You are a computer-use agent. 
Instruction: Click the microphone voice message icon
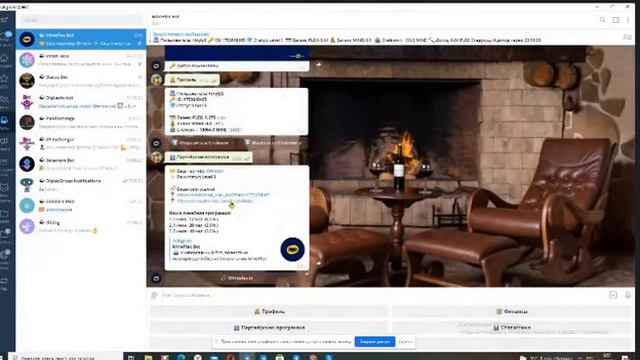[x=628, y=295]
